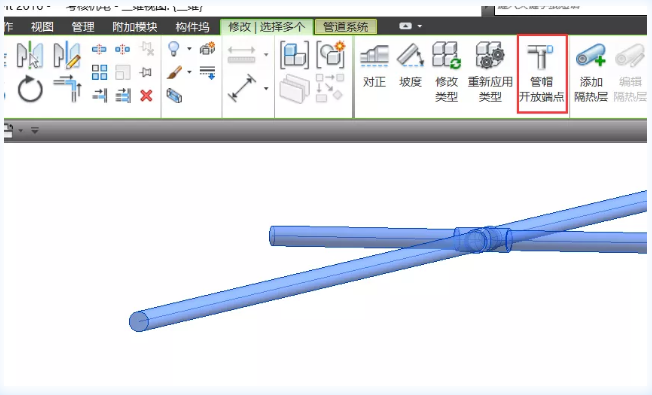This screenshot has width=652, height=395.
Task: Click the Displace Elements icon
Action: (207, 49)
